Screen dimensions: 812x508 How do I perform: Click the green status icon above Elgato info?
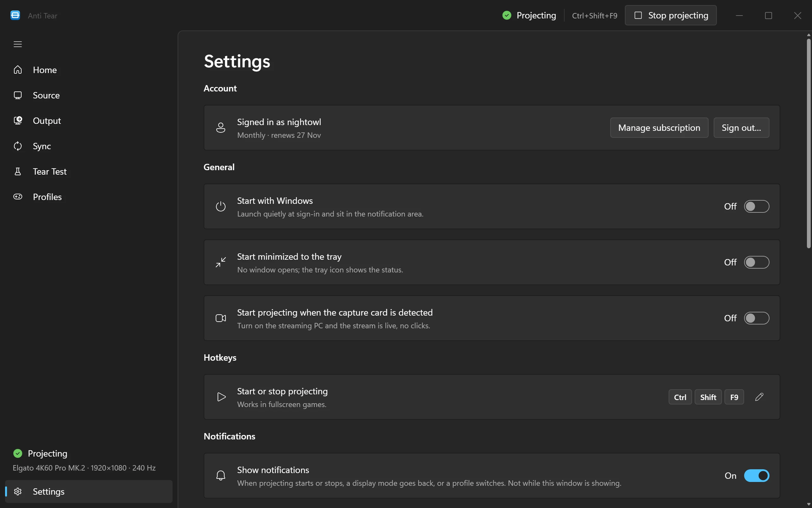(x=18, y=453)
